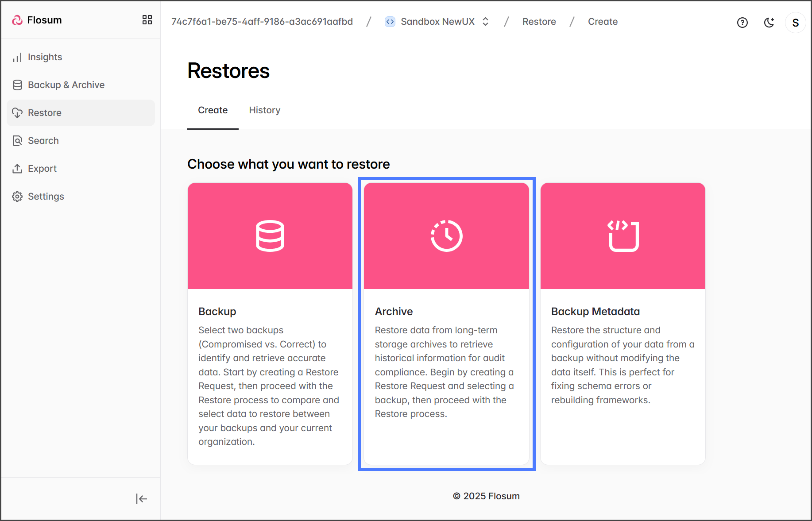Go to Backup & Archive section
This screenshot has width=812, height=521.
[66, 85]
